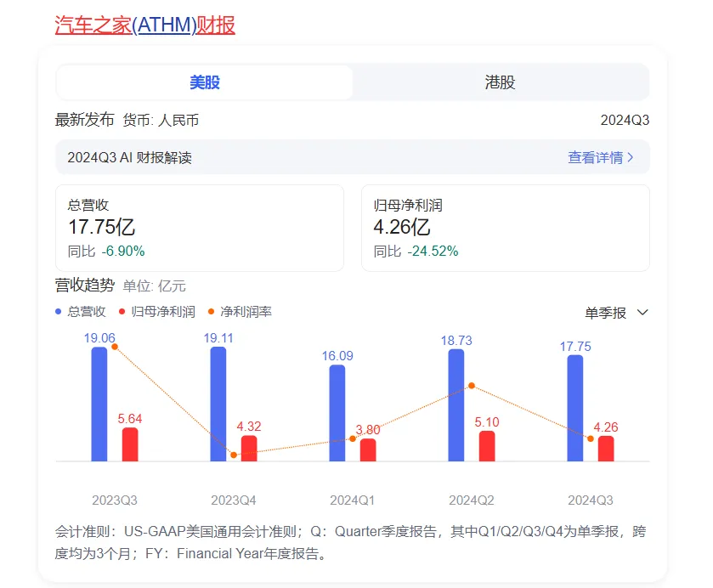Switch to the 港股 tab
Screen dimensions: 713x588
[501, 82]
